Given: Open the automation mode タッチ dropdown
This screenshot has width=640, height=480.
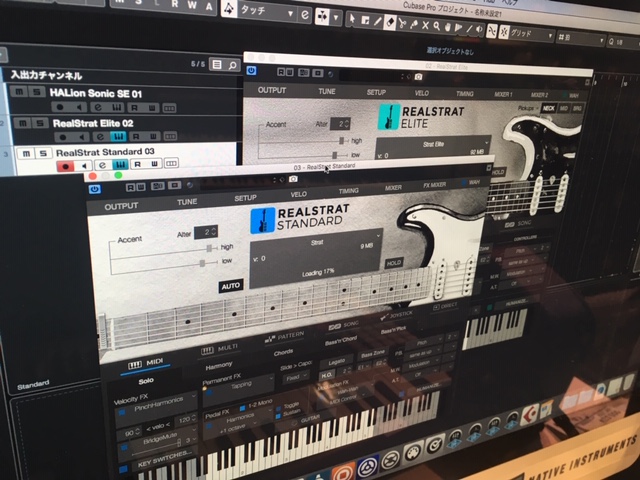Looking at the screenshot, I should 266,11.
